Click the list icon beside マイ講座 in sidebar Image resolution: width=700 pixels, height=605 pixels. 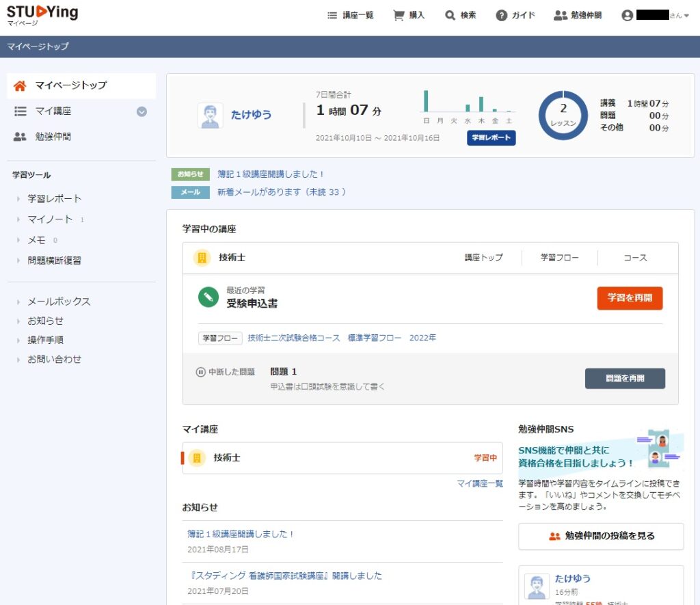point(21,111)
